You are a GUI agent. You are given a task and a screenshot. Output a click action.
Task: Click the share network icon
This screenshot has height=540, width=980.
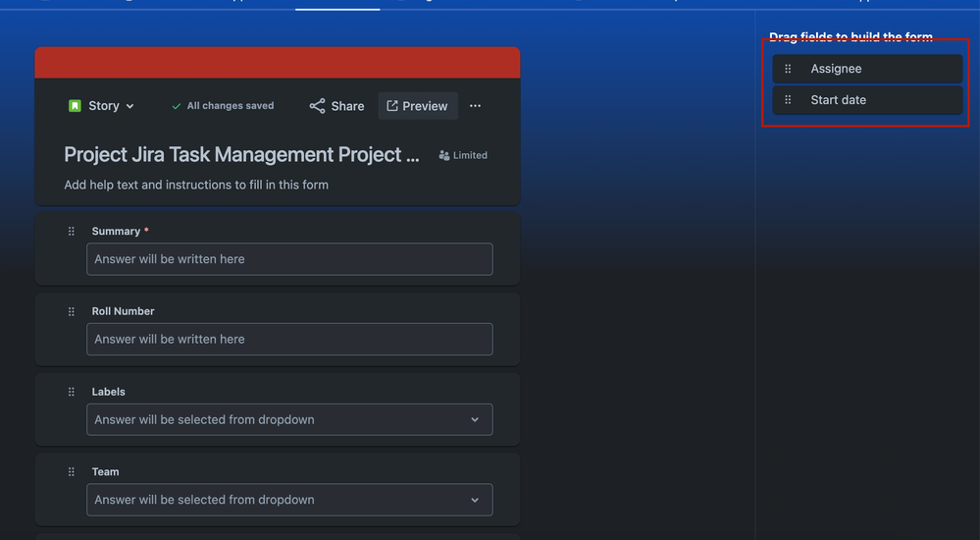(317, 106)
